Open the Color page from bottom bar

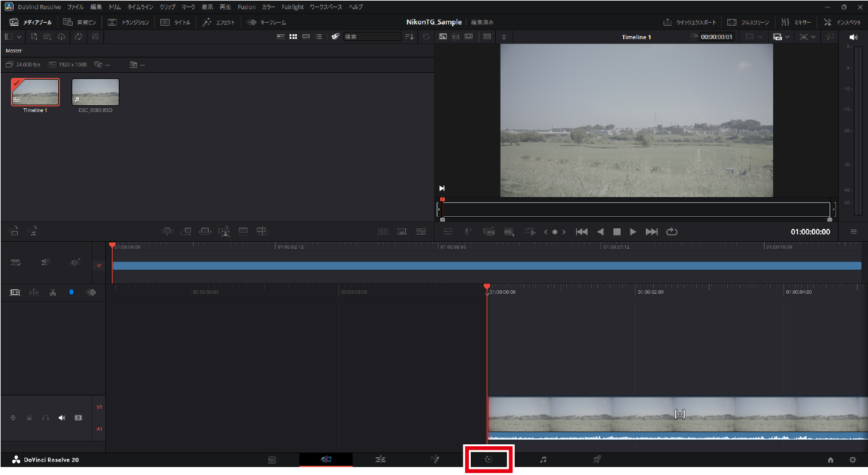[488, 460]
